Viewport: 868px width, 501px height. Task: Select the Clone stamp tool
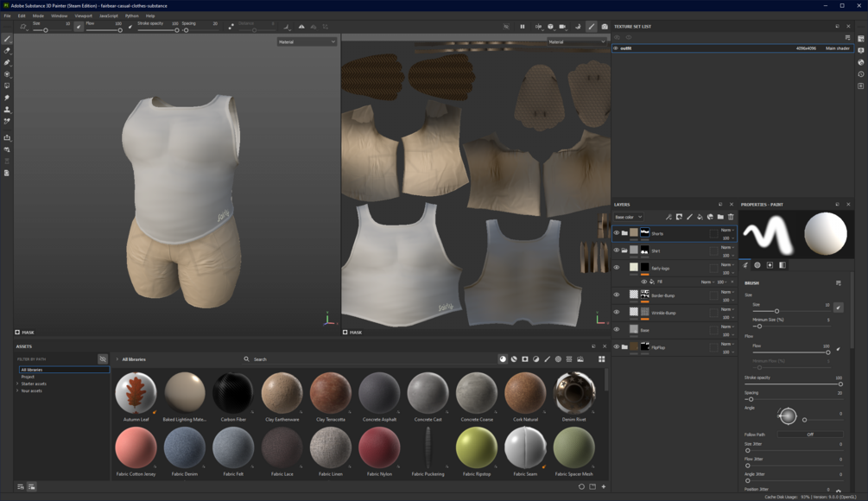[x=7, y=110]
